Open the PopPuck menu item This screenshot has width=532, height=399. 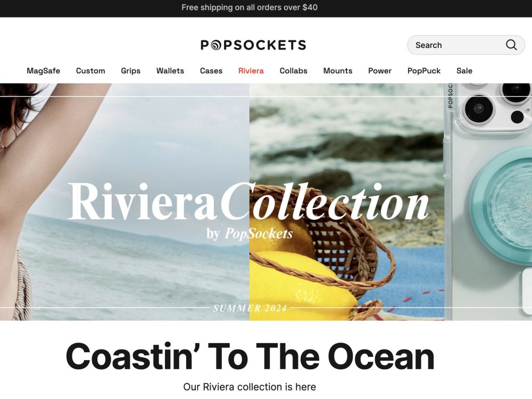point(424,71)
